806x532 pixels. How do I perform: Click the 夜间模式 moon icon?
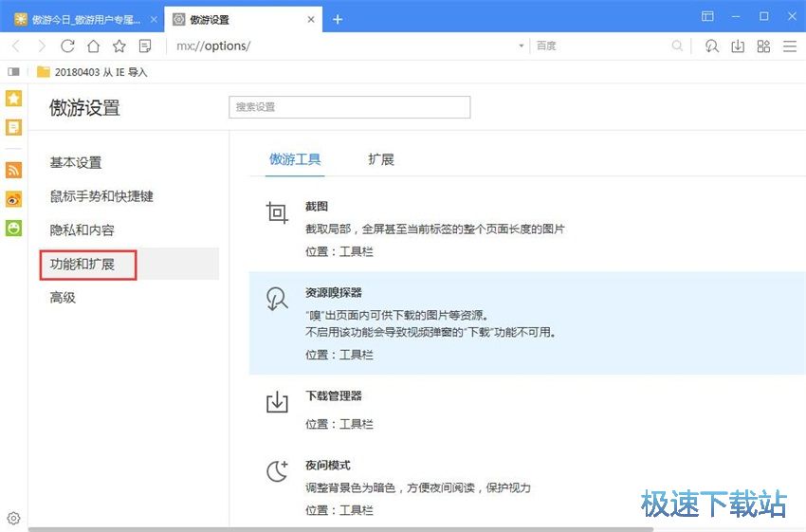(277, 471)
